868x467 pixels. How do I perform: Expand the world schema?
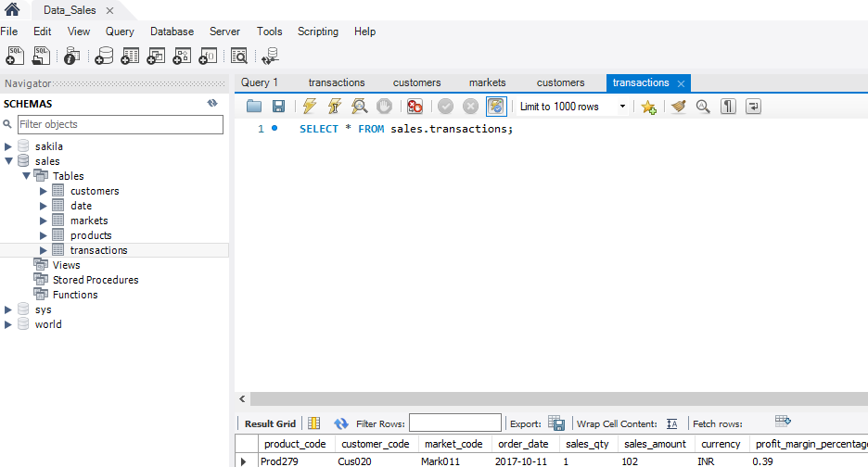click(x=7, y=325)
